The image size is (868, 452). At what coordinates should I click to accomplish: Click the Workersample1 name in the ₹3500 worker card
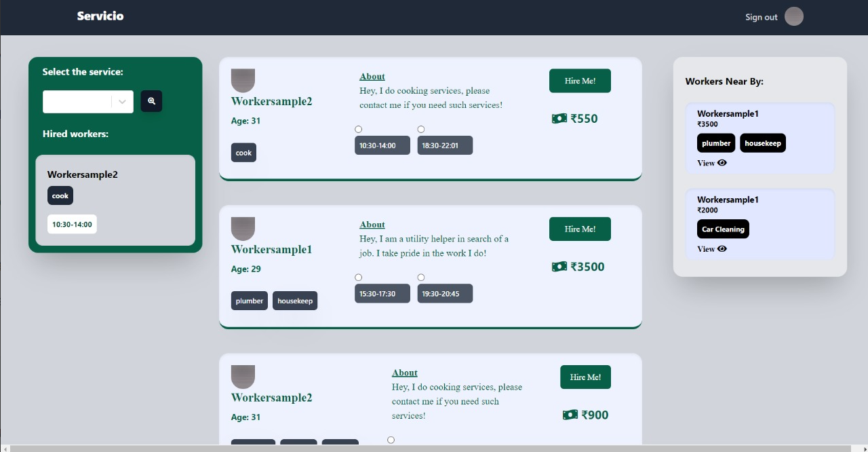coord(271,249)
